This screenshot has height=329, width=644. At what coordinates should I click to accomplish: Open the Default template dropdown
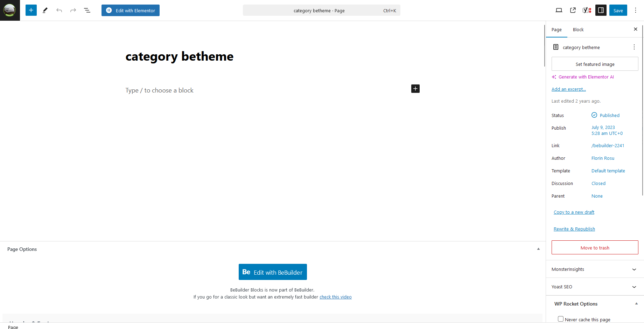608,171
